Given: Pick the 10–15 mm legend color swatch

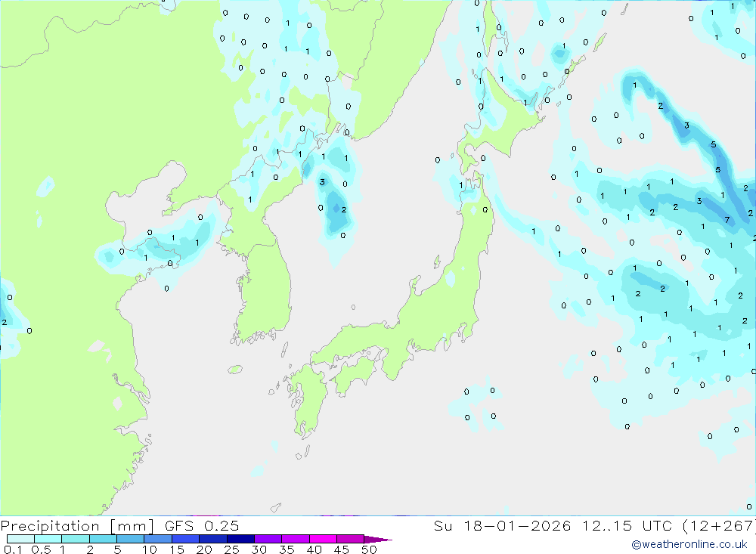Looking at the screenshot, I should pos(158,539).
